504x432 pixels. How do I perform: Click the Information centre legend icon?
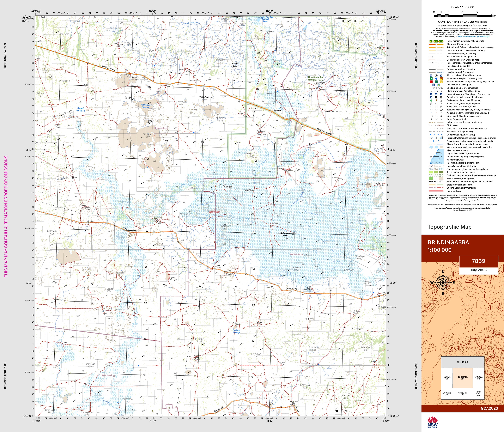(x=431, y=94)
